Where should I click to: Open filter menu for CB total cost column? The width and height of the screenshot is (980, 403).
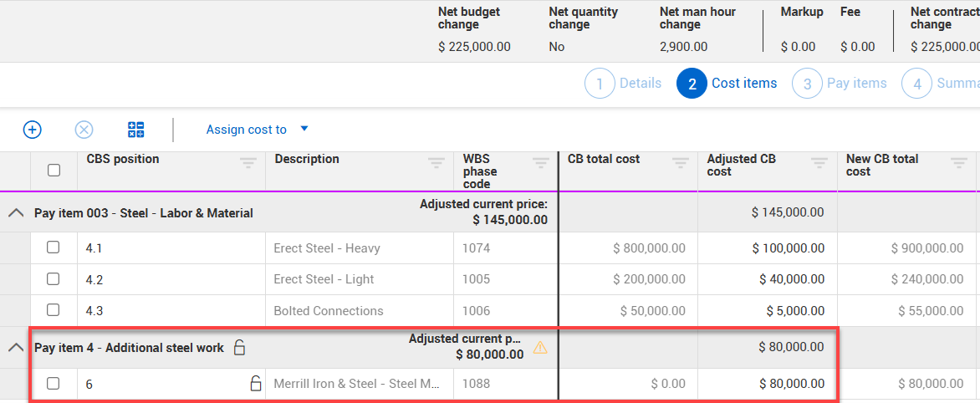pos(681,163)
